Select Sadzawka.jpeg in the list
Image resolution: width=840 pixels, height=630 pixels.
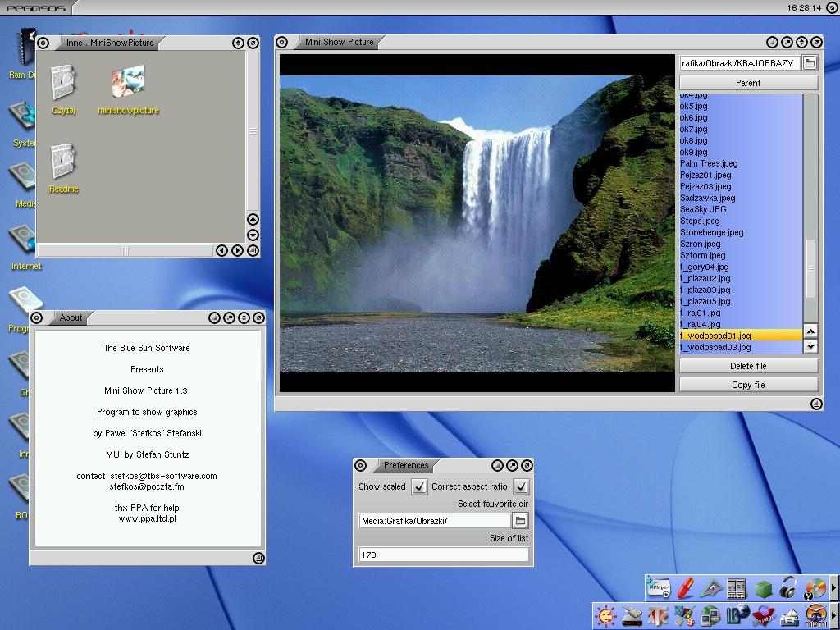point(741,198)
